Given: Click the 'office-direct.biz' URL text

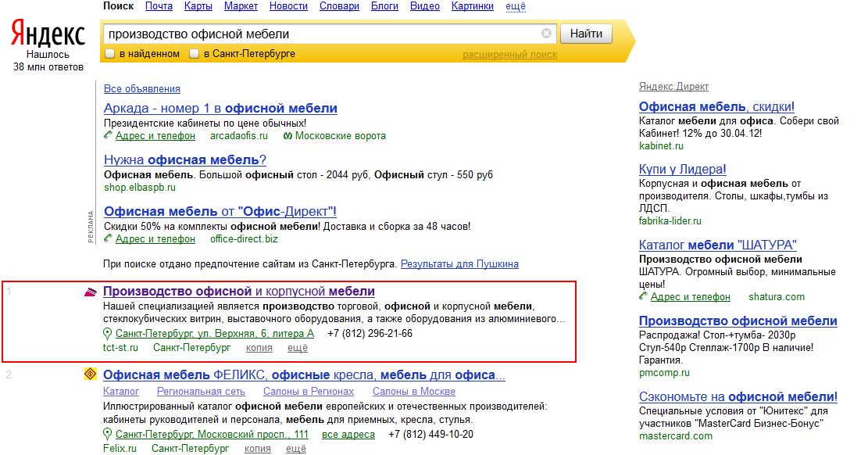Looking at the screenshot, I should point(244,239).
